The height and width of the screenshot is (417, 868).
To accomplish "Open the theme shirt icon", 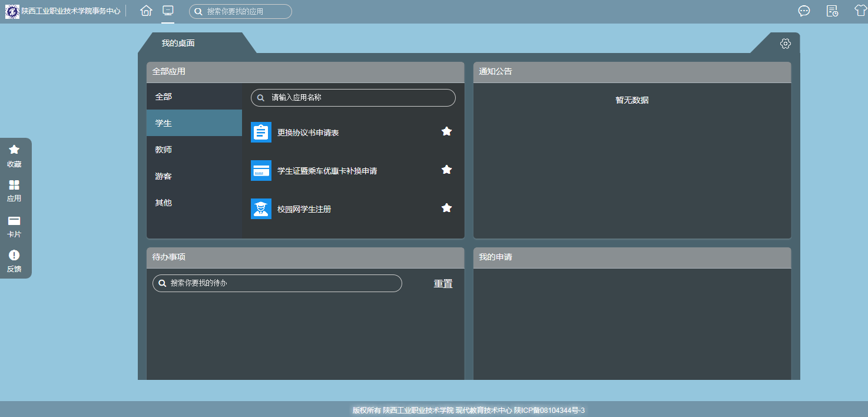I will [861, 11].
